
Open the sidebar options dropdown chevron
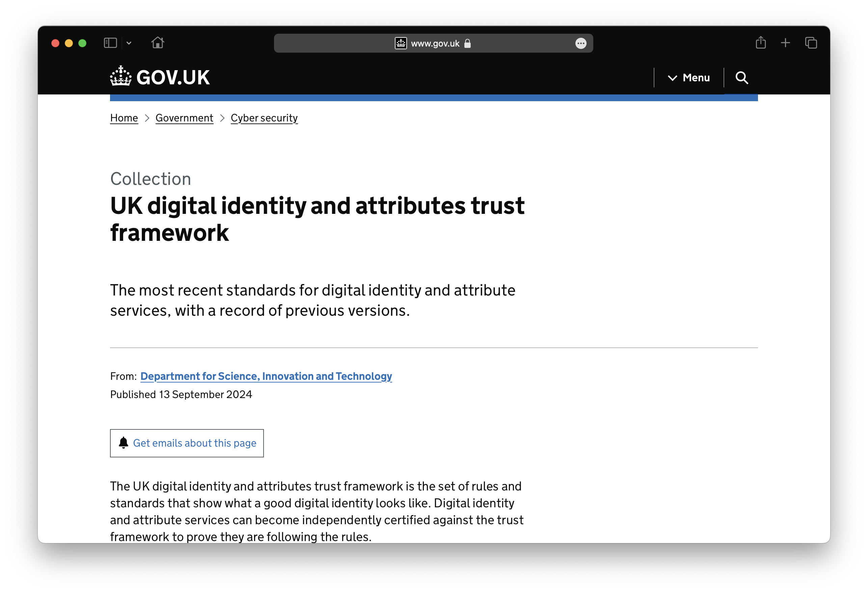129,43
